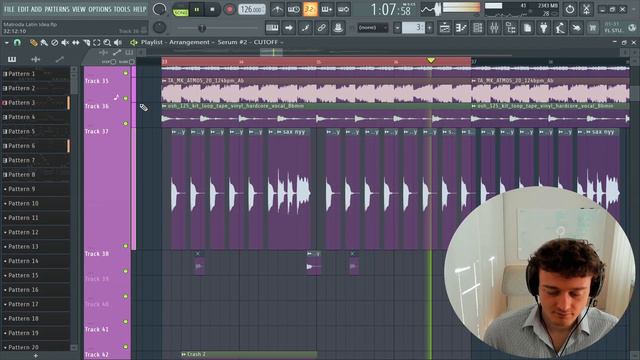Image resolution: width=640 pixels, height=360 pixels.
Task: Open the Playlist view button
Action: [444, 28]
